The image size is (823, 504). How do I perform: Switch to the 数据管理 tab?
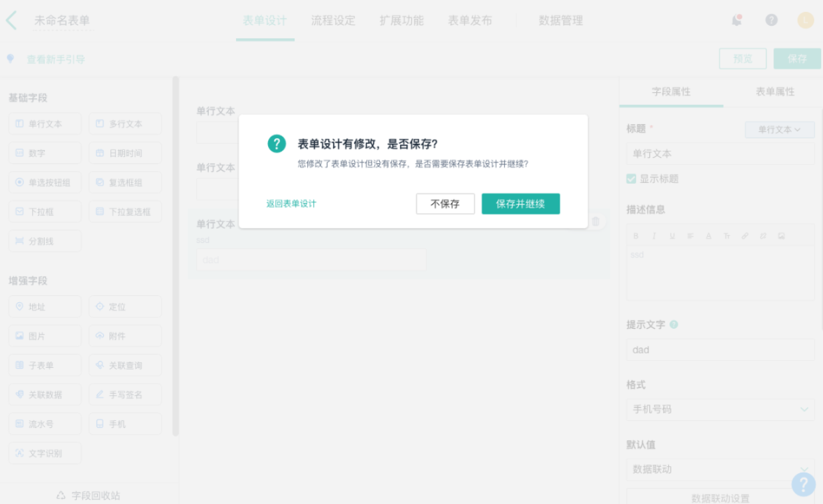(x=561, y=20)
